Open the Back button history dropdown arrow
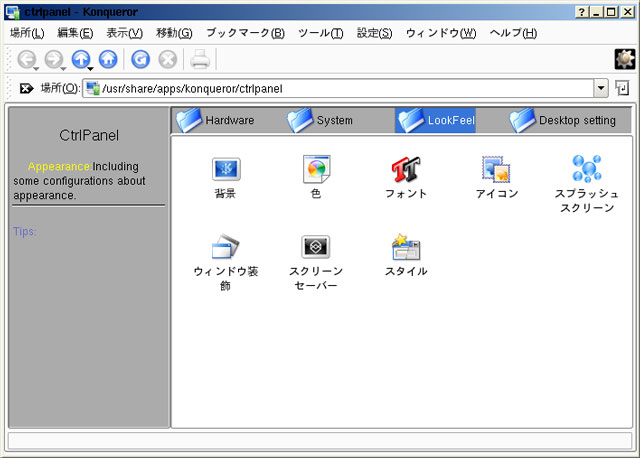 point(36,69)
